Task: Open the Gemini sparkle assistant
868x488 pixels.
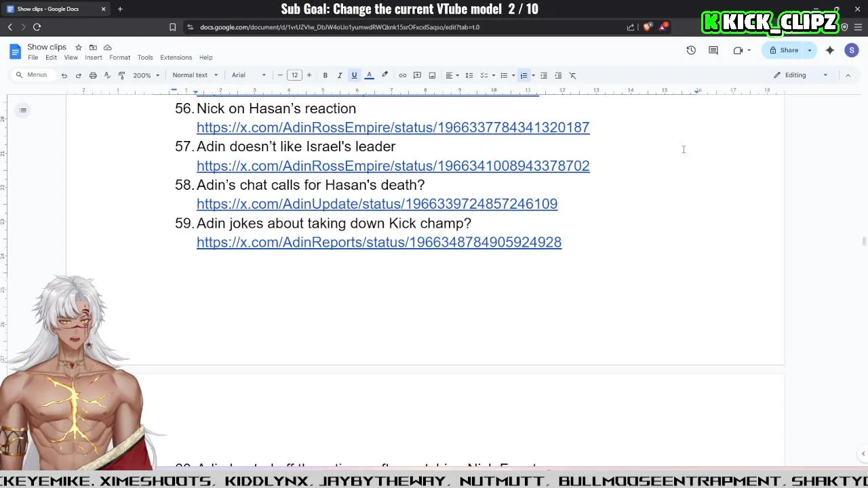Action: (830, 50)
